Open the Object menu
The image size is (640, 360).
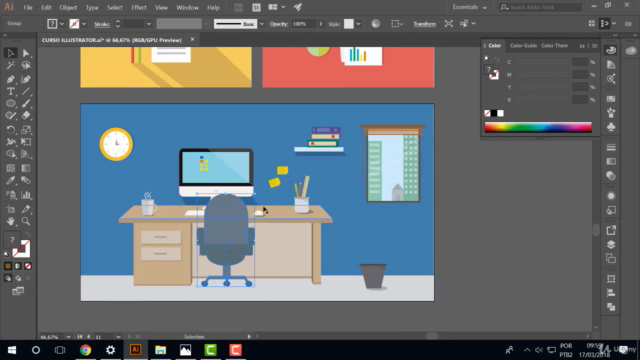tap(68, 7)
